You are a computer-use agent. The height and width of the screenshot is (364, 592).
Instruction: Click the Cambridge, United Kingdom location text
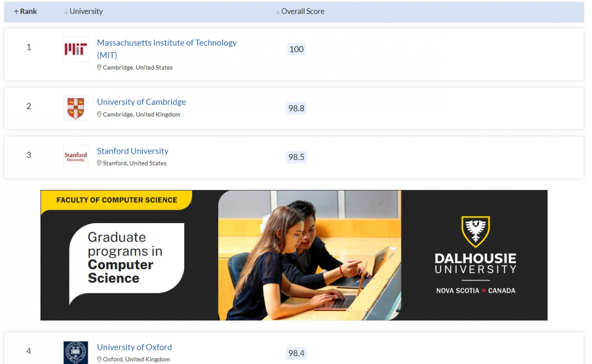coord(142,115)
